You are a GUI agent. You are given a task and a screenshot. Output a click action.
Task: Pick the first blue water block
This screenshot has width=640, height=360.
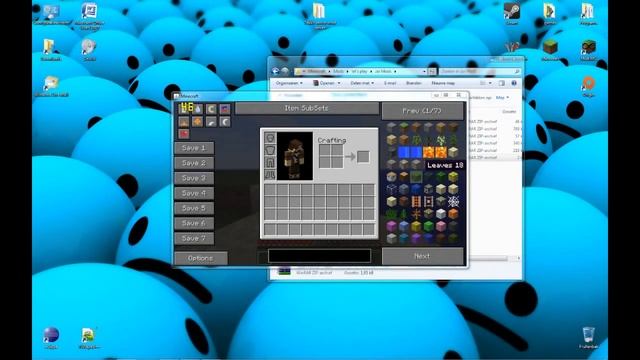[404, 152]
